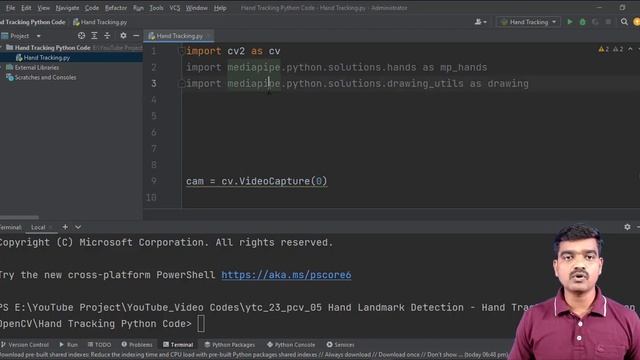This screenshot has width=640, height=360.
Task: Click Hand Tracking Python Code breadcrumb
Action: click(33, 22)
